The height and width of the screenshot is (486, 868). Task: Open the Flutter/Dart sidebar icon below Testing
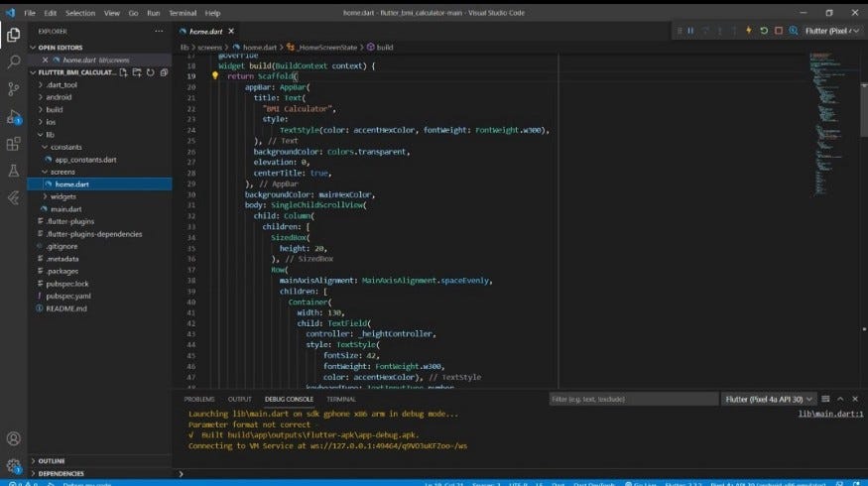[x=13, y=197]
